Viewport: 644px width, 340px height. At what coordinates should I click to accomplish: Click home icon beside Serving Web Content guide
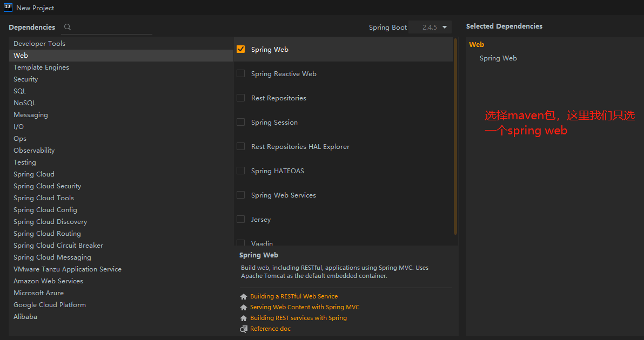click(244, 307)
